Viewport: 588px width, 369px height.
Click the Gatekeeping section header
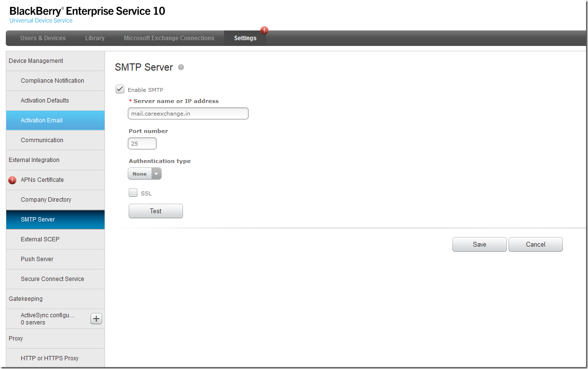(x=55, y=299)
